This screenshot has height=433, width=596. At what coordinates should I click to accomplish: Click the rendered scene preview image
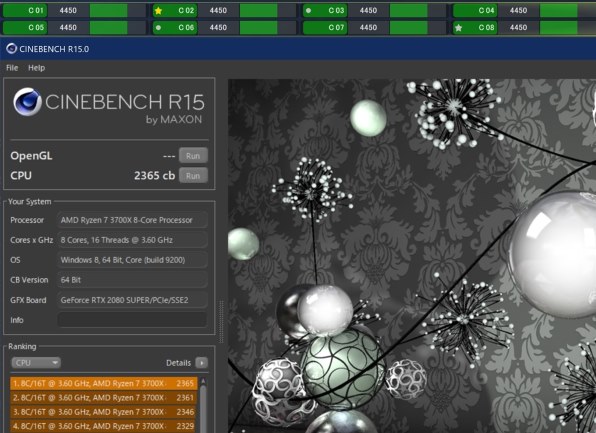pos(412,255)
